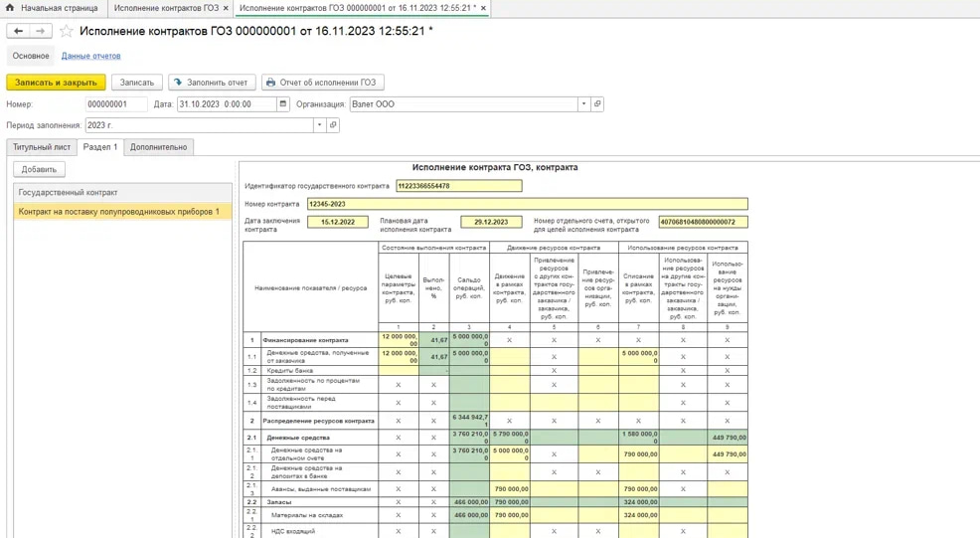The image size is (980, 538).
Task: Go back with the left arrow button
Action: click(x=18, y=31)
